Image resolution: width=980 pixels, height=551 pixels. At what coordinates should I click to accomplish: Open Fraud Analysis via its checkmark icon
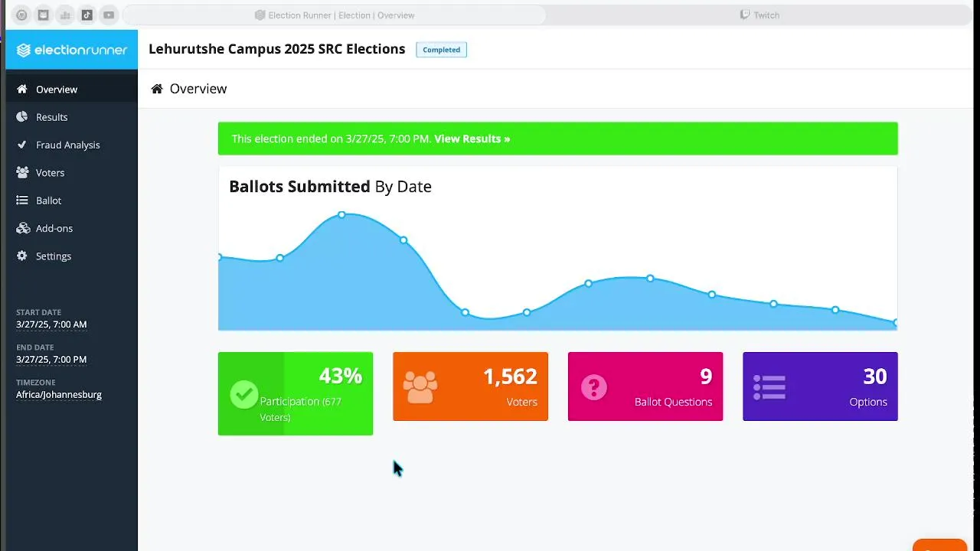click(22, 145)
